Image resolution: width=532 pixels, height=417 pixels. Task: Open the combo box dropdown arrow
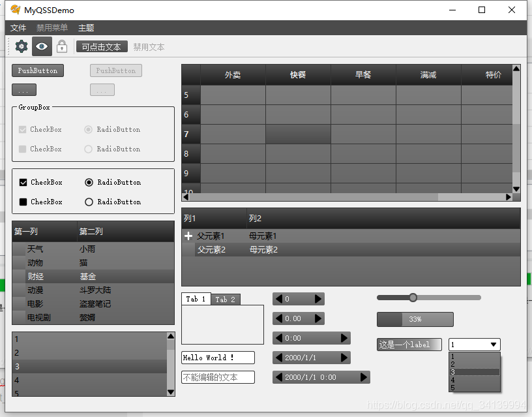tap(494, 345)
